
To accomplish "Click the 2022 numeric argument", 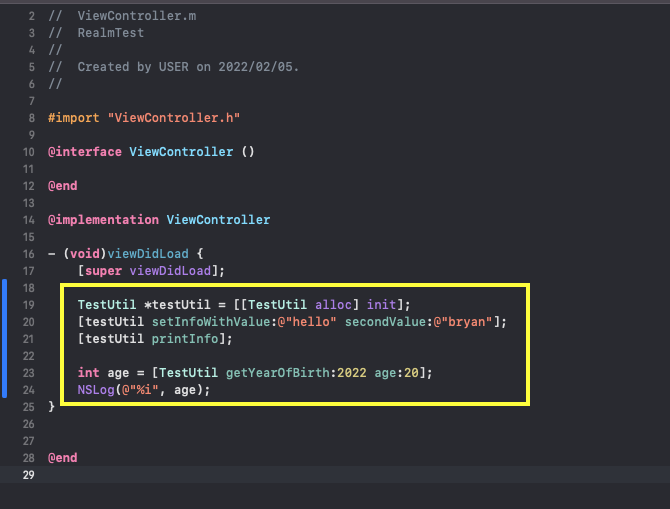I will (352, 373).
